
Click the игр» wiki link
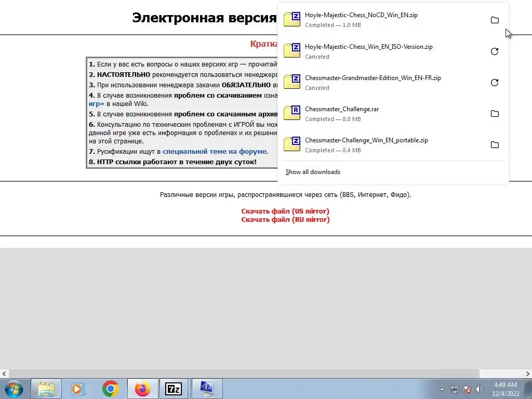pos(96,104)
